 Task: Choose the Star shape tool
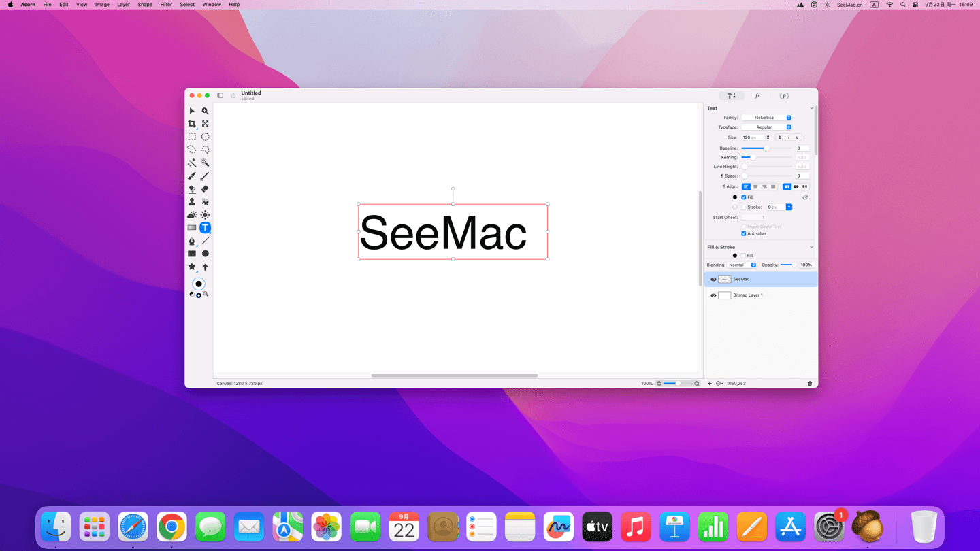pos(192,267)
